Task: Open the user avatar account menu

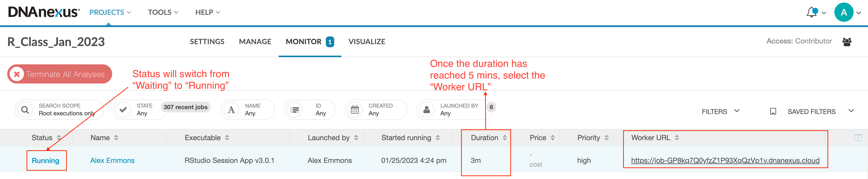Action: [843, 12]
